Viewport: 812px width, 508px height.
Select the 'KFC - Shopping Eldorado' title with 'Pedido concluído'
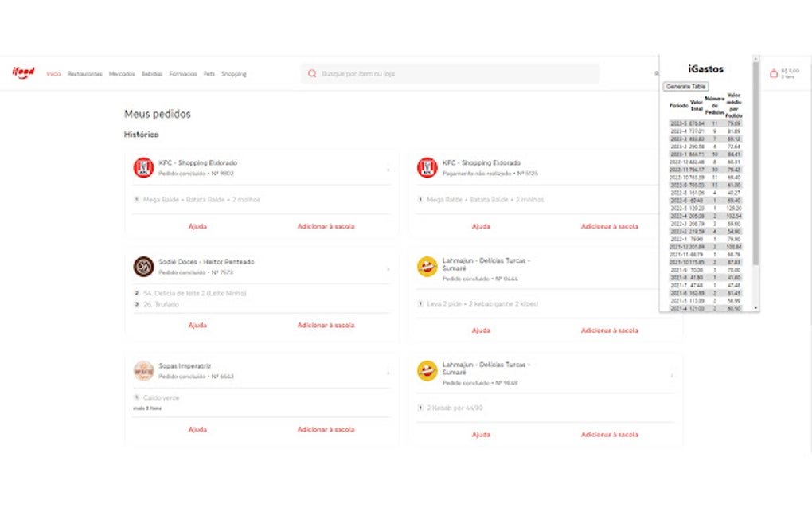197,162
